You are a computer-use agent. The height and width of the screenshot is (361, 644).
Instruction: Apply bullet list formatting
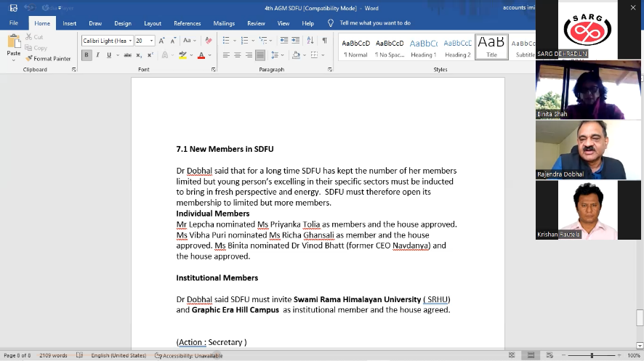tap(227, 41)
